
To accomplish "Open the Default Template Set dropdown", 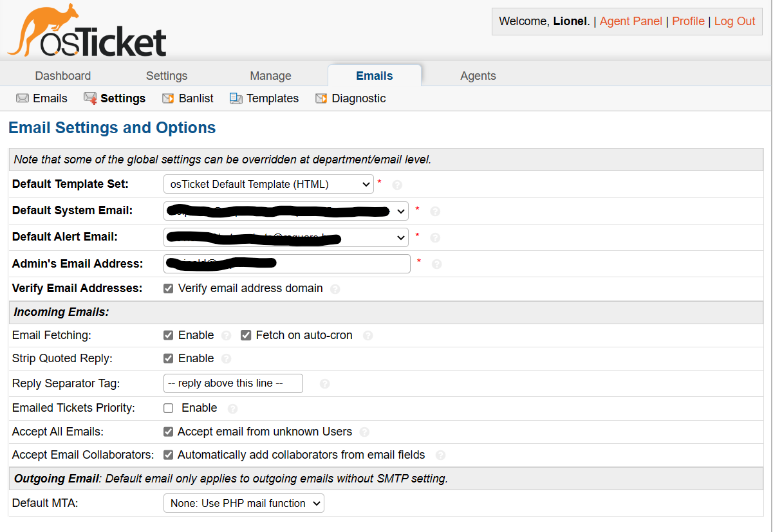I will tap(268, 184).
